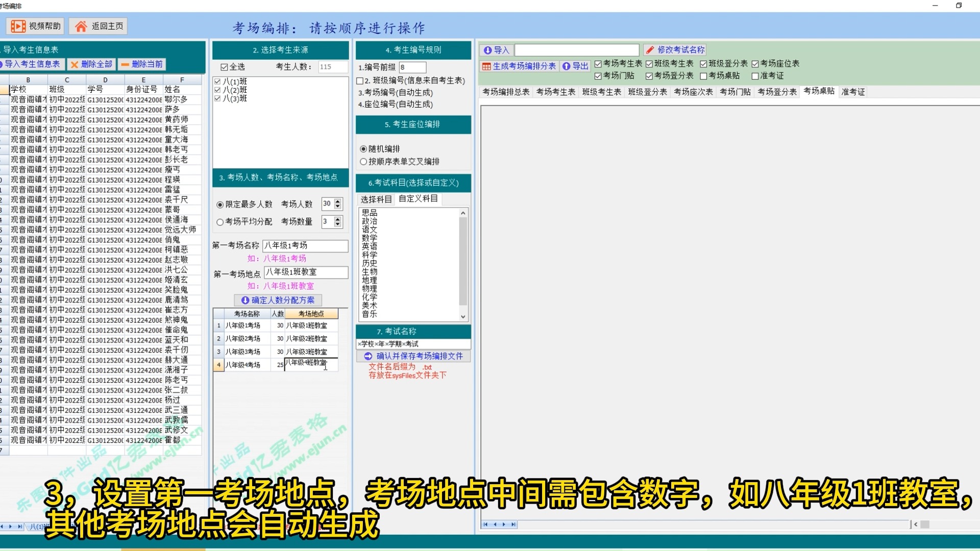The height and width of the screenshot is (551, 980).
Task: Click the 考生人数 count field
Action: 333,67
